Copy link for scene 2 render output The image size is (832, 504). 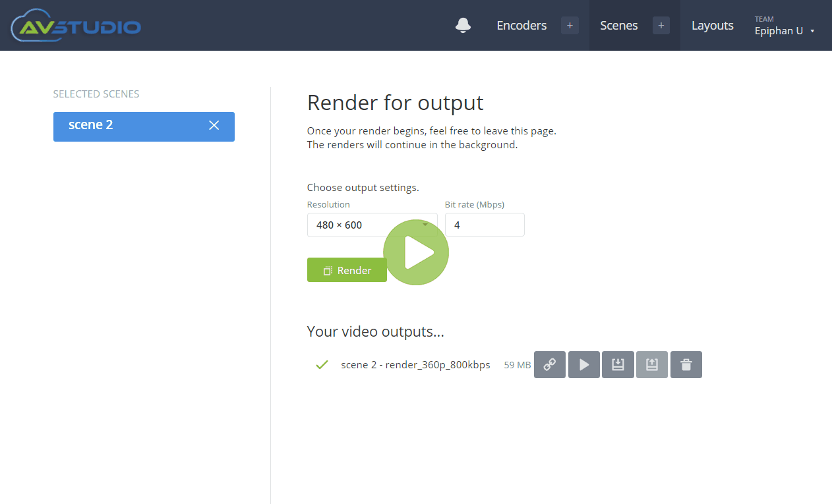(550, 364)
